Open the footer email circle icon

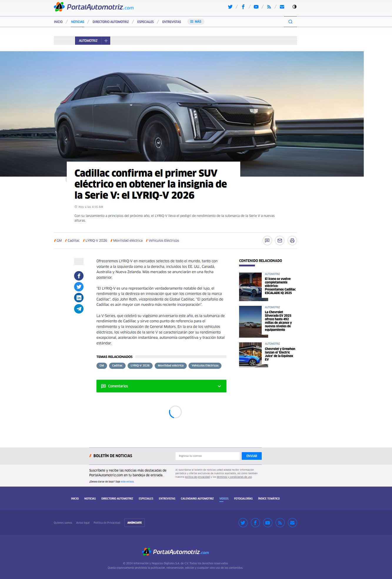click(292, 523)
